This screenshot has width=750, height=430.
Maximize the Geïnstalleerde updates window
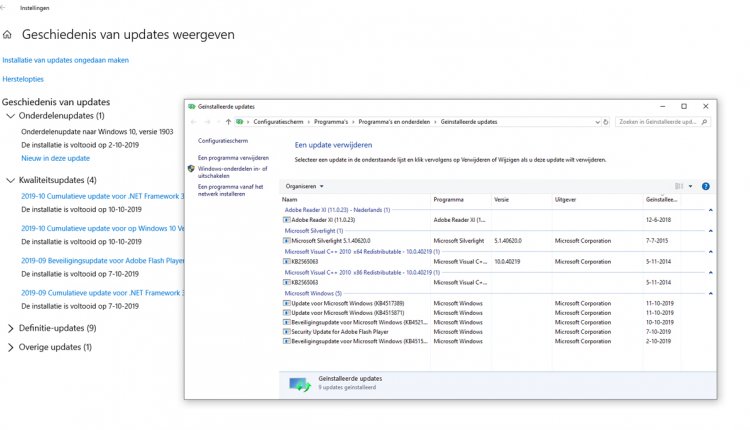coord(684,107)
